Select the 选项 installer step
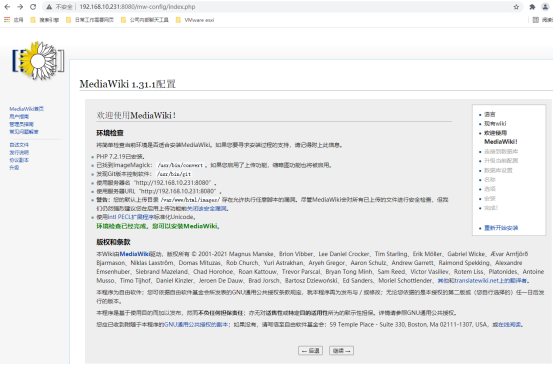This screenshot has height=365, width=553. click(x=490, y=189)
